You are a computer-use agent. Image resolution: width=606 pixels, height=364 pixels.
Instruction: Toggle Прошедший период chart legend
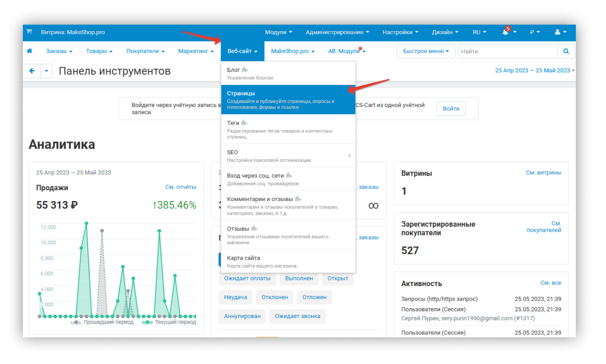102,322
